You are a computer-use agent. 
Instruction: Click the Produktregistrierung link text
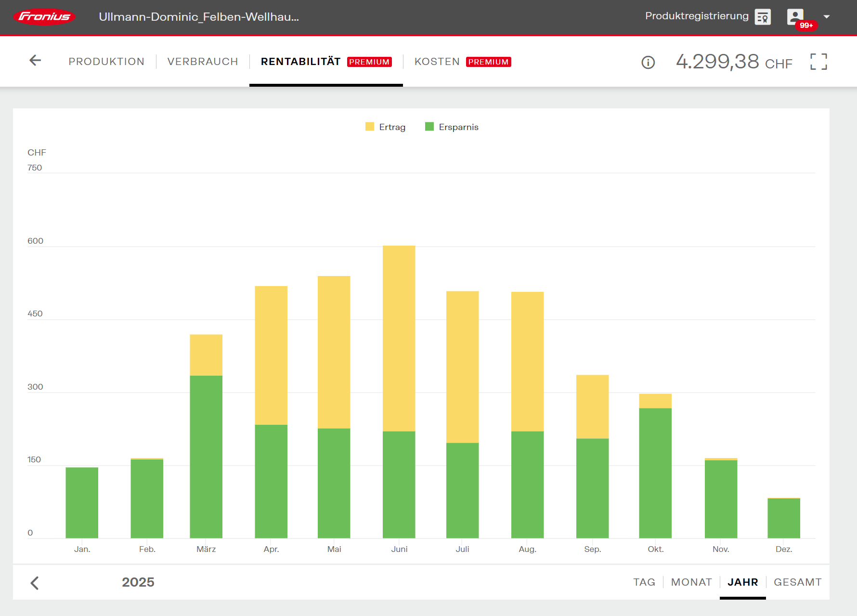697,16
